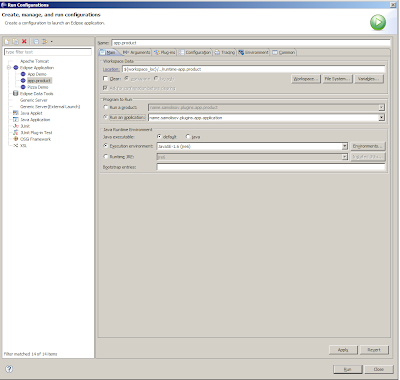This screenshot has width=400, height=380.
Task: Toggle Ask for confirmation before clearing
Action: (105, 88)
